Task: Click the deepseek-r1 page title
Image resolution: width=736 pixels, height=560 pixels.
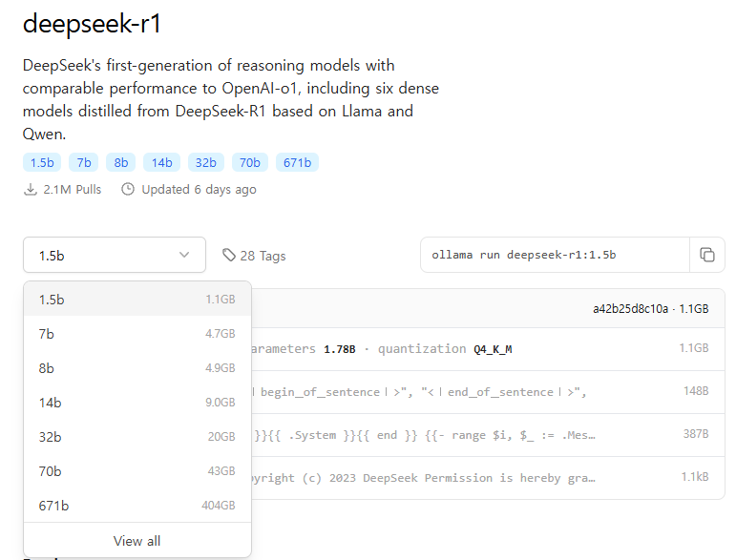Action: tap(92, 24)
